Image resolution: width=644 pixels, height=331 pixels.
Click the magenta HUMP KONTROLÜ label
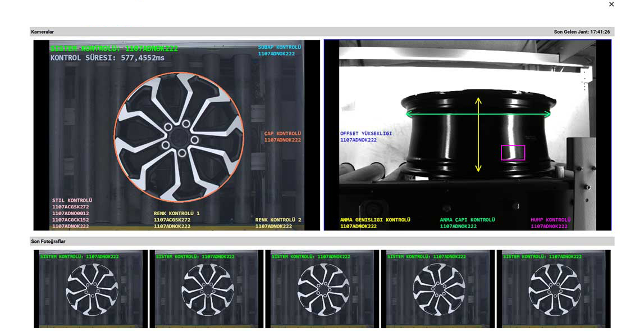coord(550,220)
